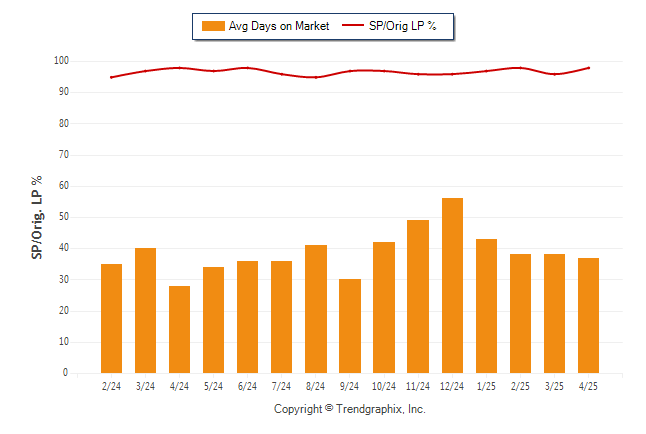Click the 9/24 bar

pos(350,326)
